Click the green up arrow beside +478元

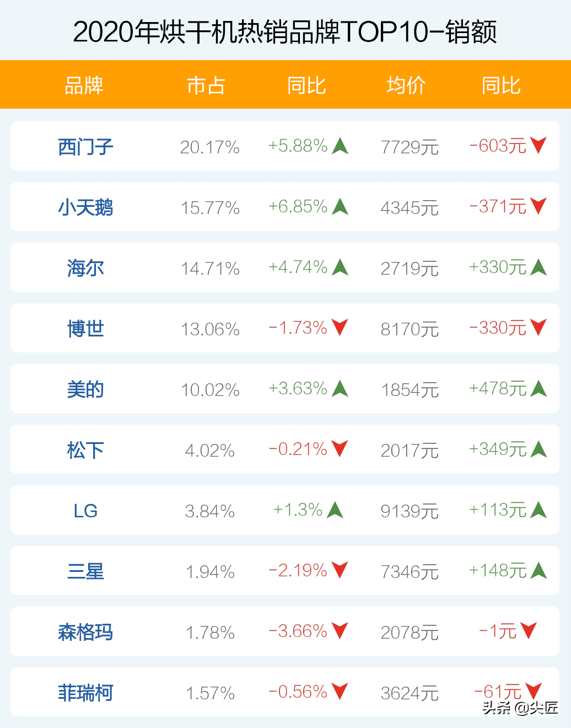pyautogui.click(x=538, y=388)
